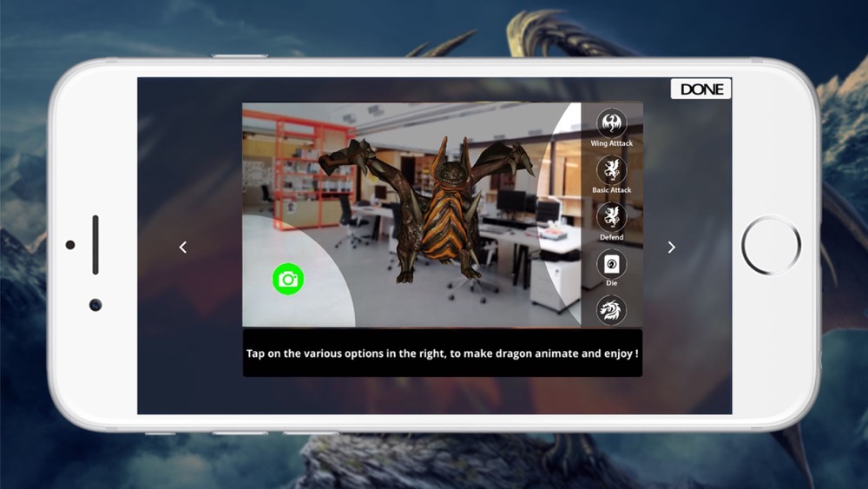868x489 pixels.
Task: Tap the Wing Atttack dragon icon
Action: click(611, 123)
